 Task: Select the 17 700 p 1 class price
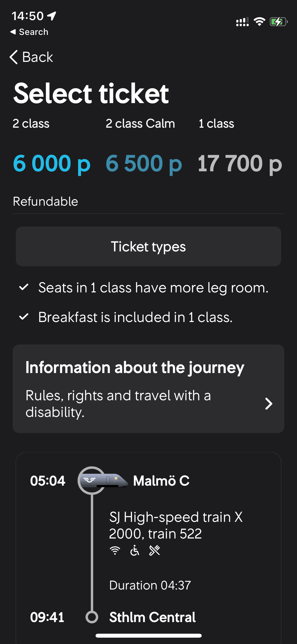(240, 164)
